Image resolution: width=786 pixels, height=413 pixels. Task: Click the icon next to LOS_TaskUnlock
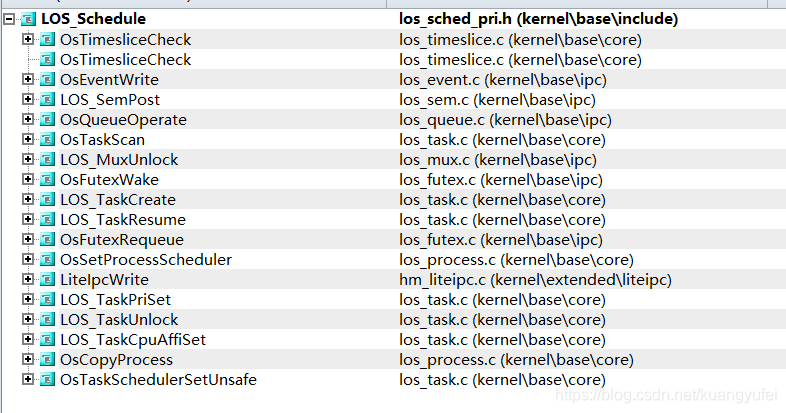coord(47,319)
